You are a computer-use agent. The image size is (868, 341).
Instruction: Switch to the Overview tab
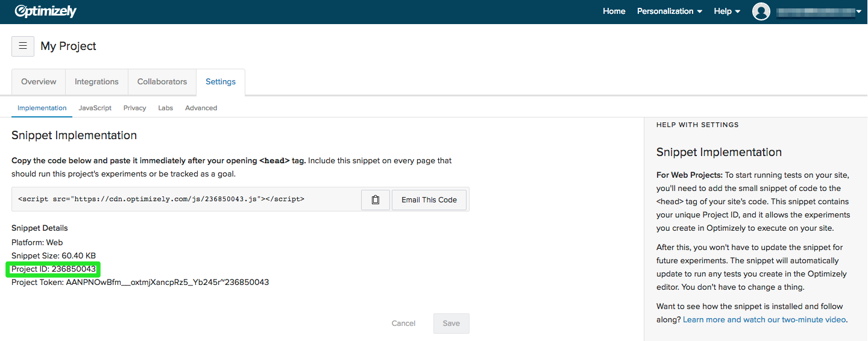(x=39, y=82)
